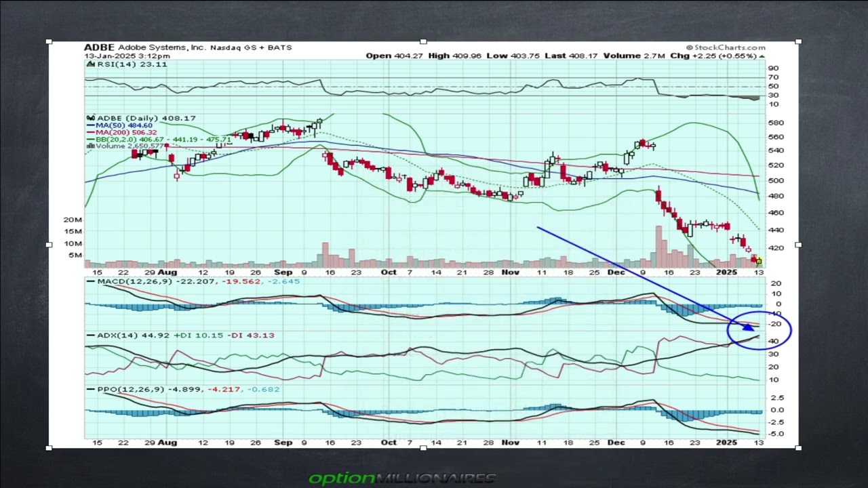Viewport: 868px width, 488px height.
Task: Click the left-middle selection handle of chart
Action: (49, 245)
